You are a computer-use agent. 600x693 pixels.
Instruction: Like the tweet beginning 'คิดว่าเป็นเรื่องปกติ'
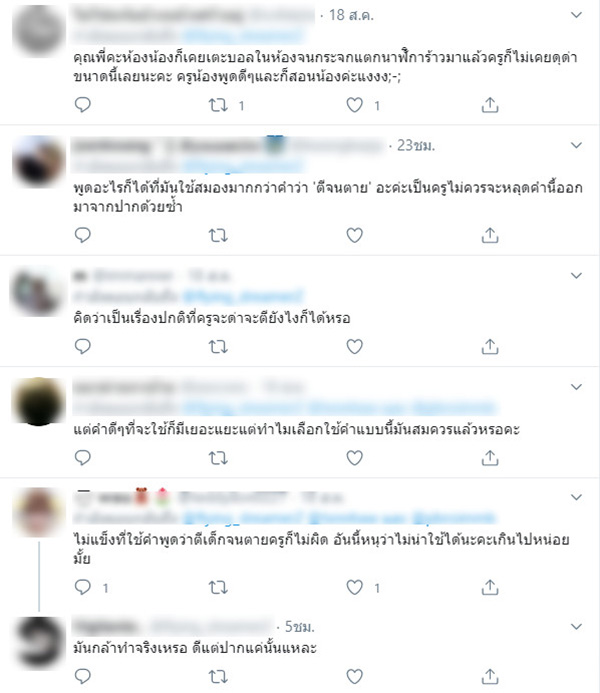(354, 346)
